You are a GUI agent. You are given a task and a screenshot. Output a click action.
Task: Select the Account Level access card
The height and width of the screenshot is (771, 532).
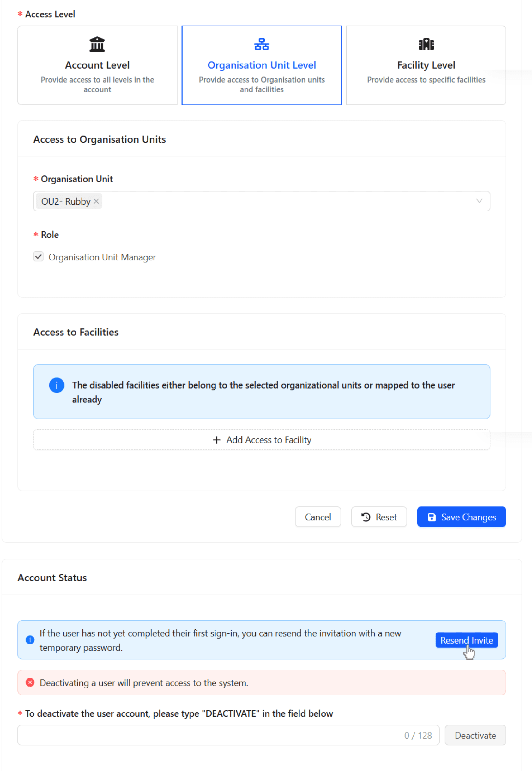97,65
